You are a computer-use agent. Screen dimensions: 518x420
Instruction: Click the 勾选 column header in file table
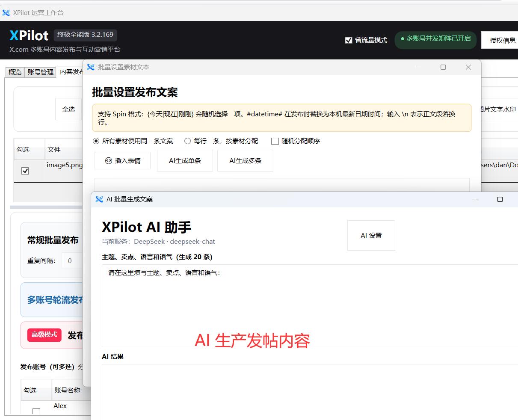[x=29, y=149]
